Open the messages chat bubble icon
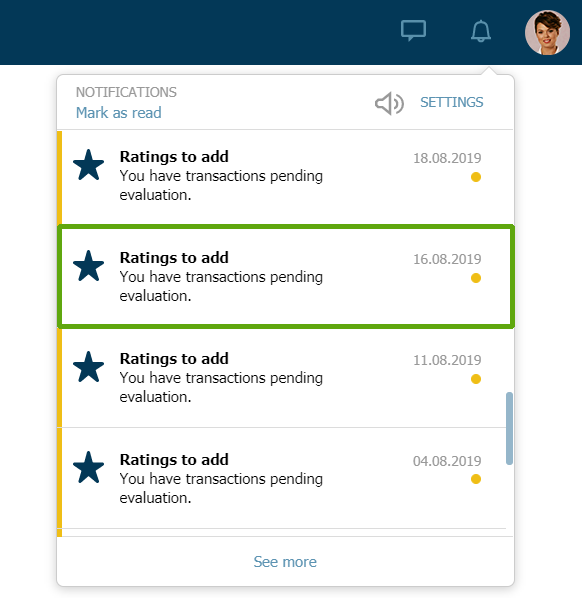Screen dimensions: 582x598 [413, 31]
